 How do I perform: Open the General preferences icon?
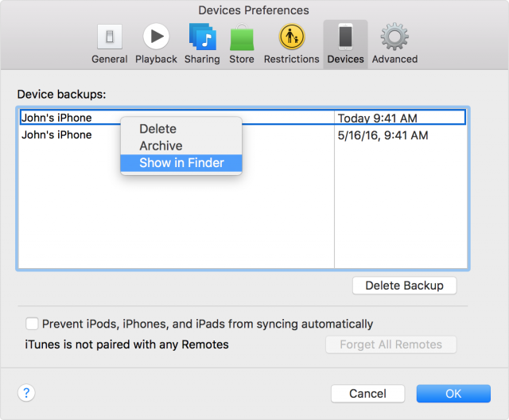click(110, 37)
